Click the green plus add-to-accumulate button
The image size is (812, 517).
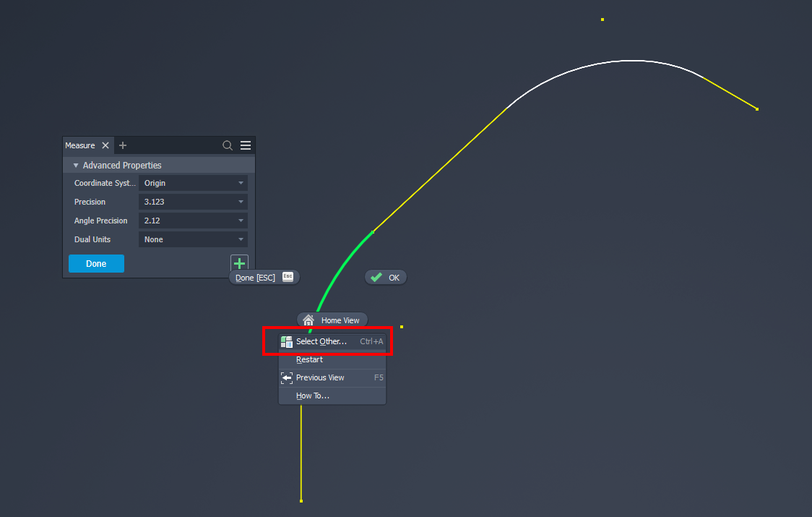click(x=239, y=263)
